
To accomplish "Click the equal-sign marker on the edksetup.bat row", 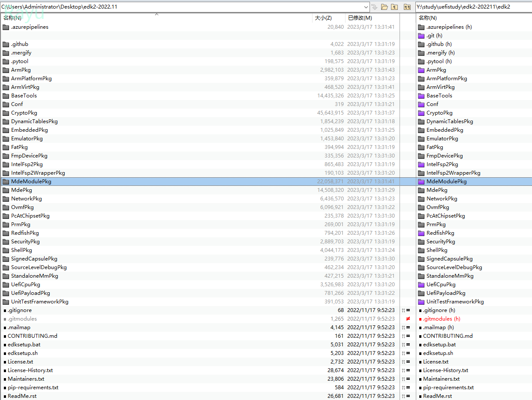I will 408,345.
